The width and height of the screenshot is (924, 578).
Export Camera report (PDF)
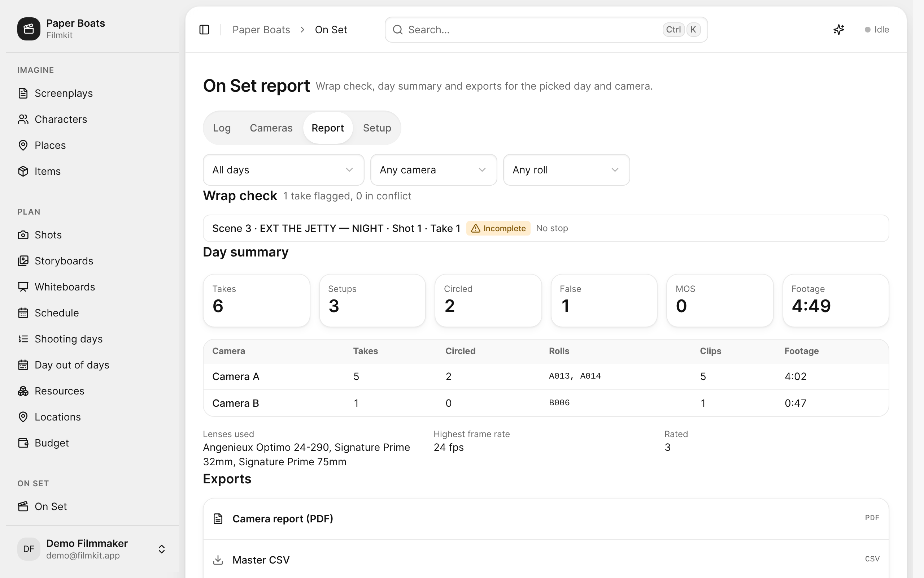coord(546,519)
